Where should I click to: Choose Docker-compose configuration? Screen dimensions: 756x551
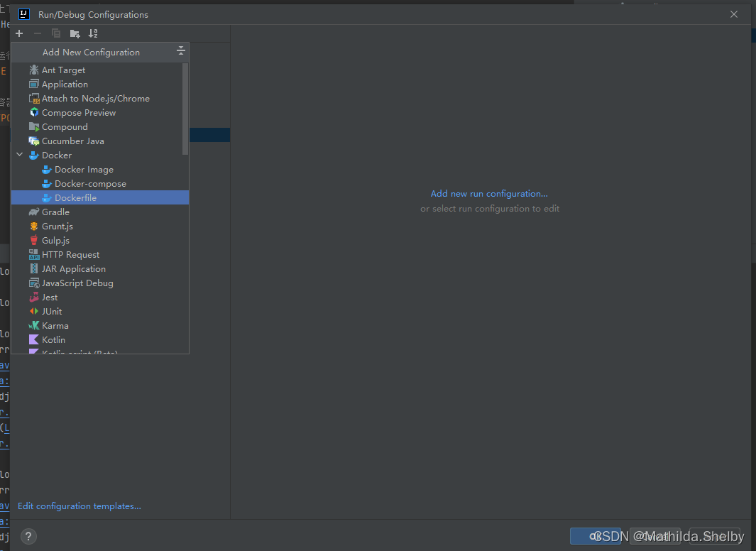pos(100,184)
